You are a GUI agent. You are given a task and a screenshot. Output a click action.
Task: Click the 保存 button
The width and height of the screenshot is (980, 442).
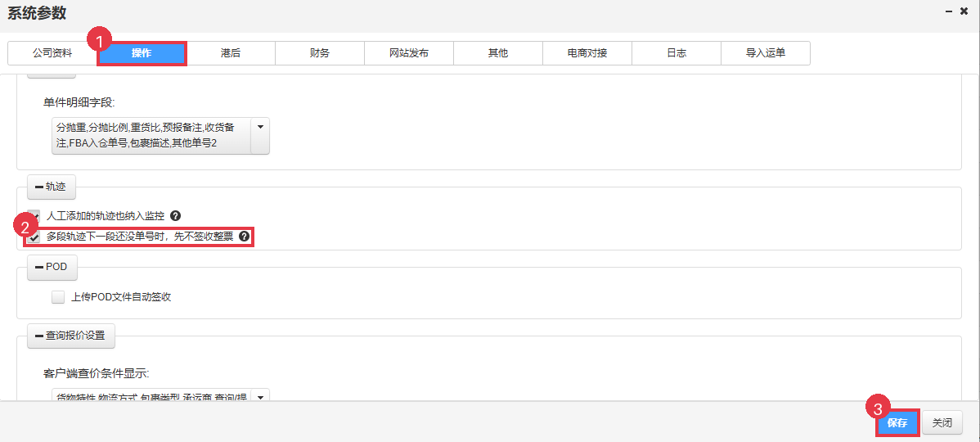[x=897, y=422]
